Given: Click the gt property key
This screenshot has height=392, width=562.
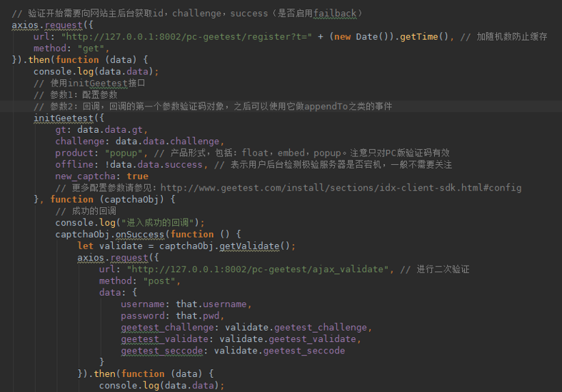Looking at the screenshot, I should tap(61, 130).
